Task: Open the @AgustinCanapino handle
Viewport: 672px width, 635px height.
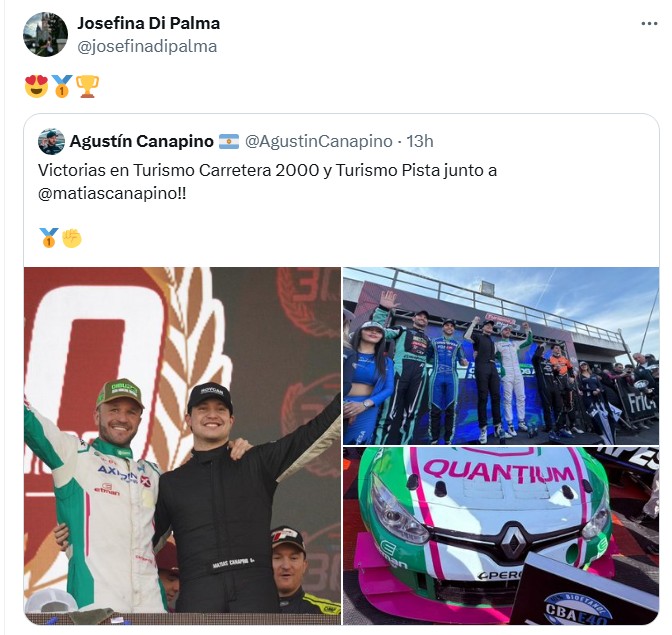Action: click(x=318, y=141)
